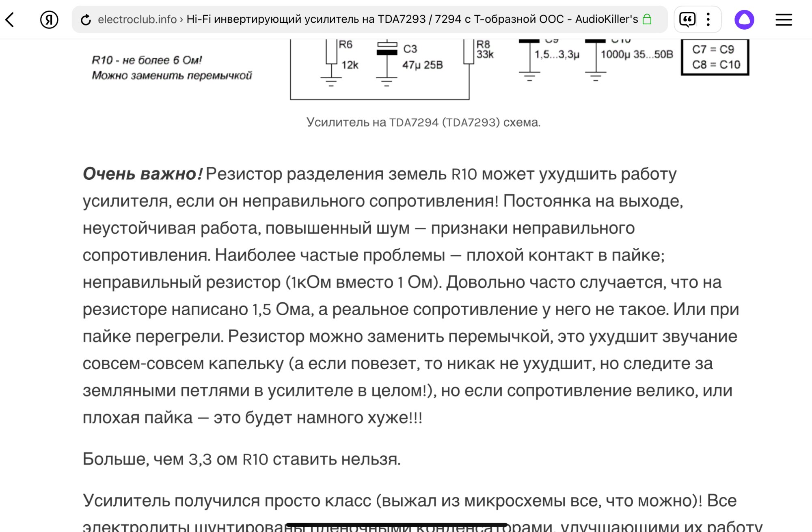Click the caption 'Усилитель на TDA7294 (TDA7293) схема.'
This screenshot has height=532, width=812.
coord(423,122)
